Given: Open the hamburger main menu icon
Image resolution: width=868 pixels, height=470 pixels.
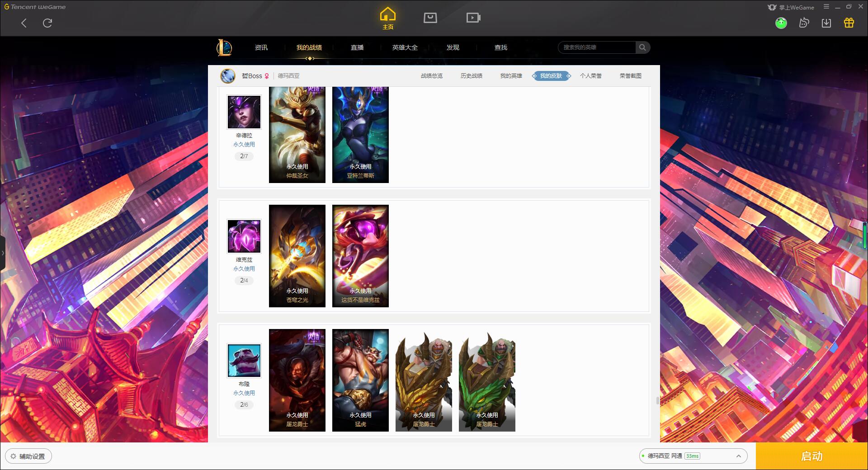Looking at the screenshot, I should [826, 7].
